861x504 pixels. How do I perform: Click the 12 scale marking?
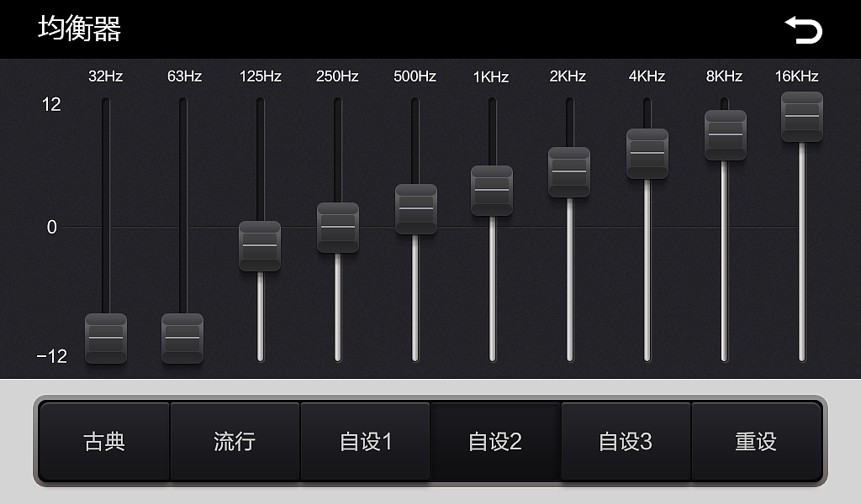pyautogui.click(x=51, y=104)
